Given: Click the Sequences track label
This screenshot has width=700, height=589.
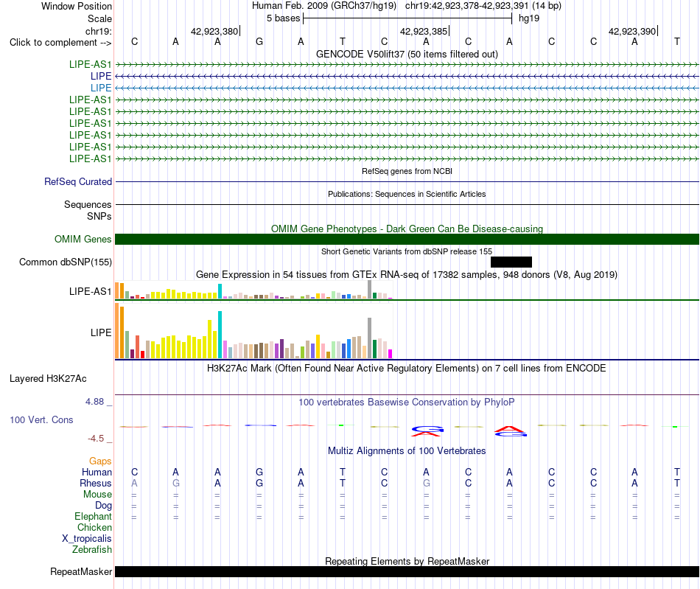Looking at the screenshot, I should tap(88, 204).
